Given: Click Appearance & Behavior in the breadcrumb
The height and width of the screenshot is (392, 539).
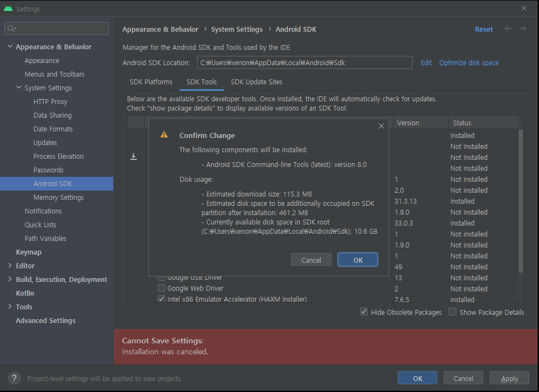Looking at the screenshot, I should 160,29.
